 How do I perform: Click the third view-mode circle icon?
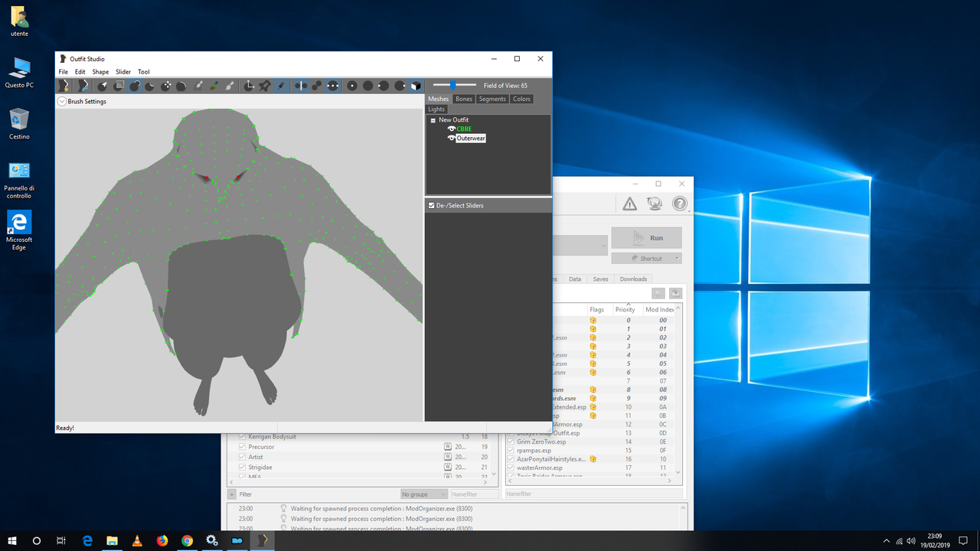point(384,86)
